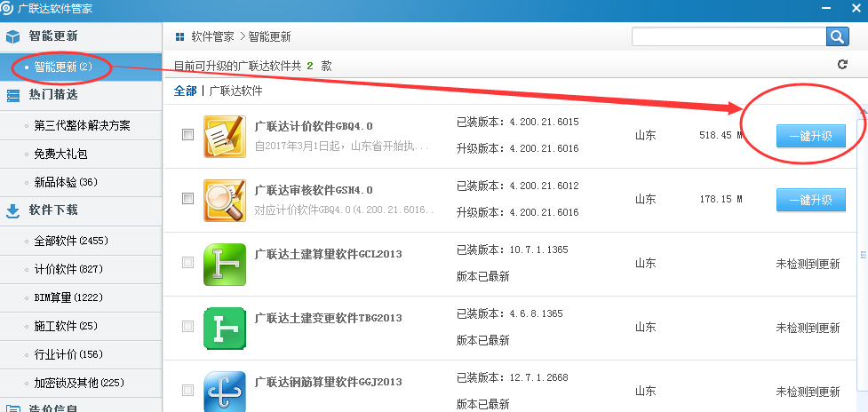This screenshot has width=868, height=412.
Task: Click description 自2017年3月1日起，山东省开始执...
Action: click(x=341, y=147)
